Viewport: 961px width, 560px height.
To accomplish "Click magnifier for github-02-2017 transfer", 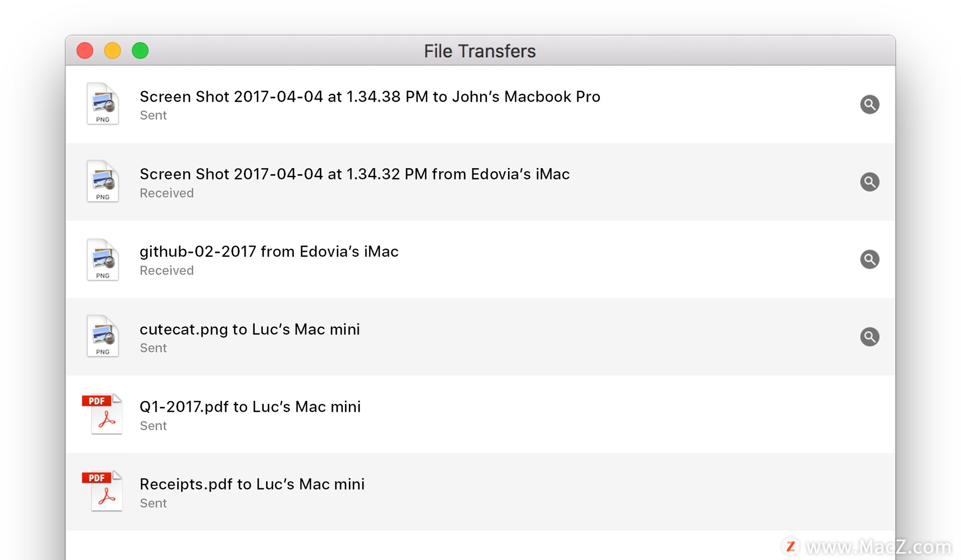I will click(x=869, y=259).
